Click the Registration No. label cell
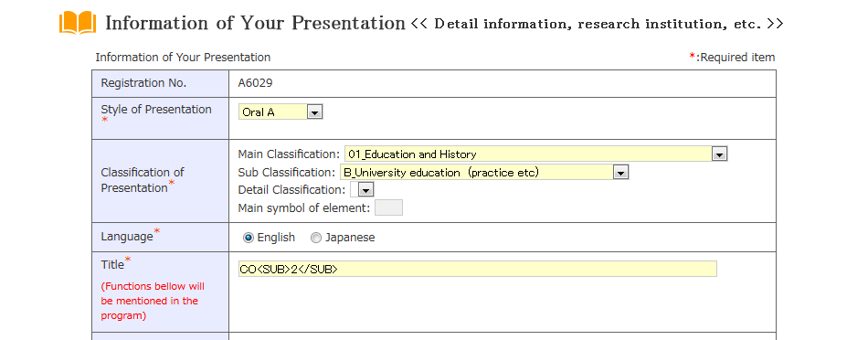This screenshot has width=868, height=340. 160,83
